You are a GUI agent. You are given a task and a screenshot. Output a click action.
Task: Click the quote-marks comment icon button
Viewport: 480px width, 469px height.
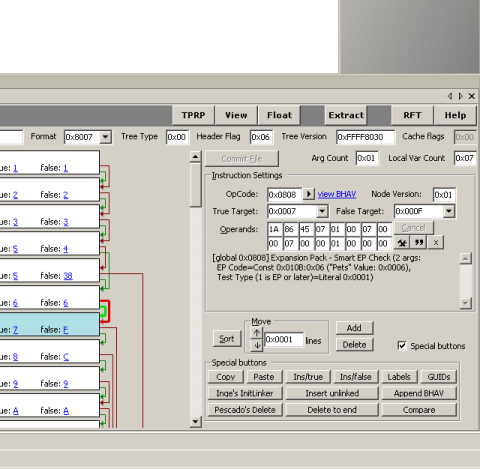tap(419, 243)
